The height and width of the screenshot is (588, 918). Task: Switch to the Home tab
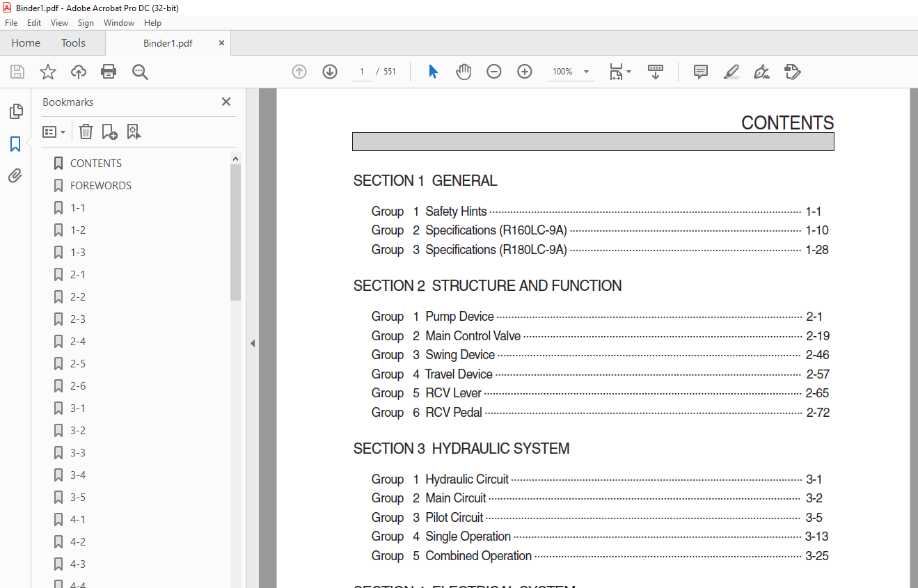tap(26, 43)
